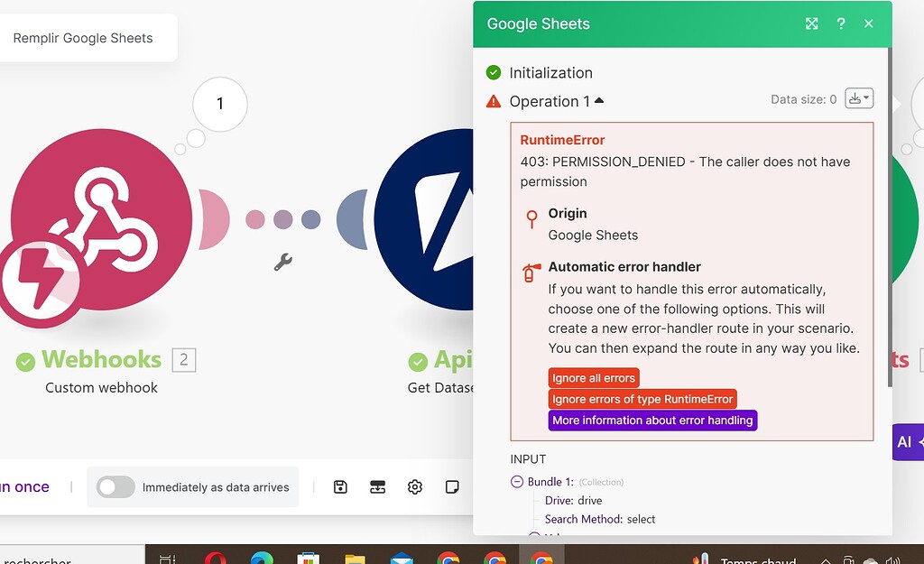Image resolution: width=924 pixels, height=564 pixels.
Task: Open scenario settings with the gear icon
Action: (x=414, y=486)
